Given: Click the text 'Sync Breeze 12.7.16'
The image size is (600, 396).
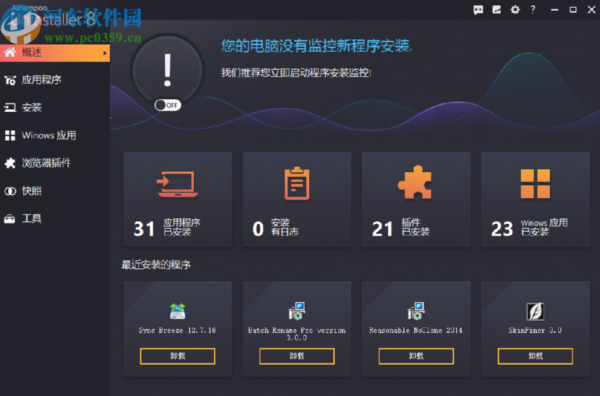Looking at the screenshot, I should 177,330.
